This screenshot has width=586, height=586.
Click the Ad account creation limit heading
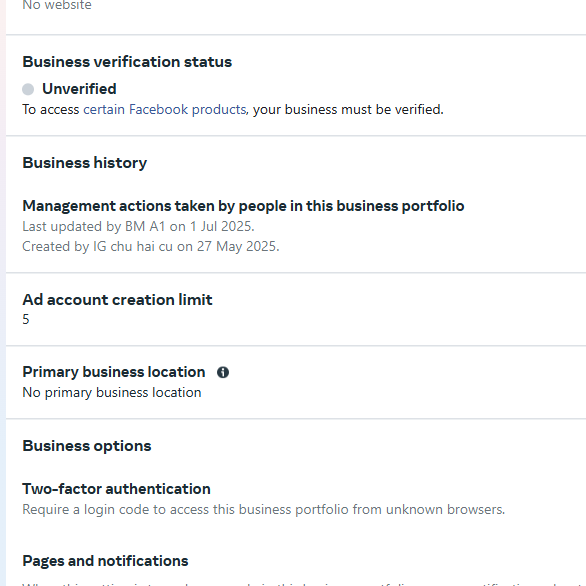pos(117,300)
